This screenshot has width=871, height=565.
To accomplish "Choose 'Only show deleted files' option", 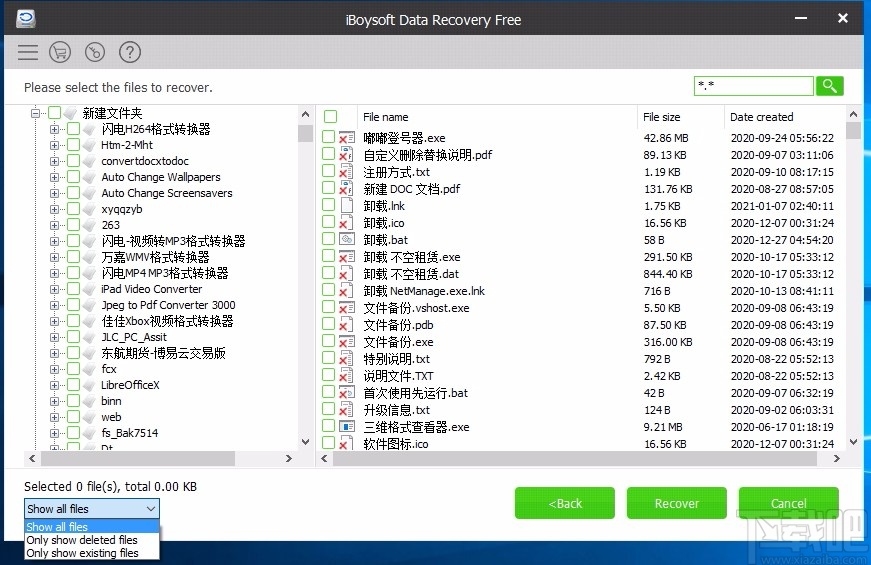I will tap(92, 540).
